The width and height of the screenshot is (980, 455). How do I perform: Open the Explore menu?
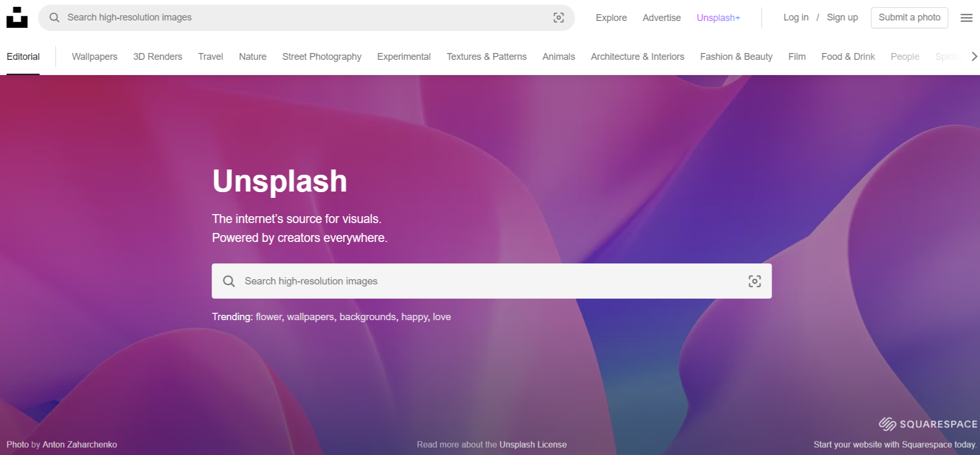611,18
